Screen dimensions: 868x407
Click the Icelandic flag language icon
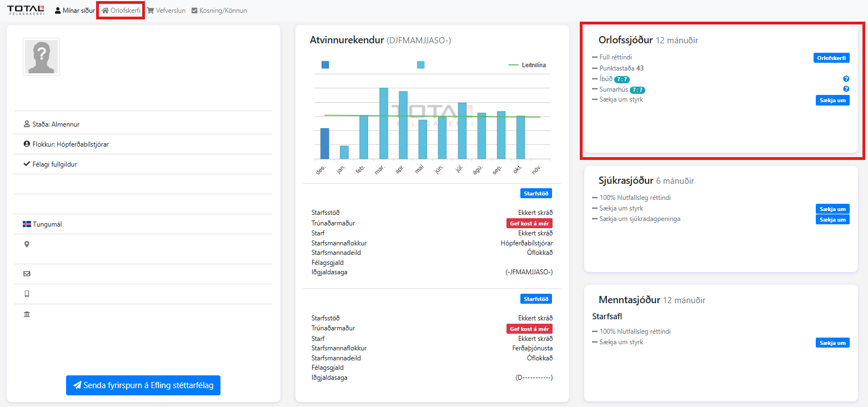pyautogui.click(x=27, y=224)
